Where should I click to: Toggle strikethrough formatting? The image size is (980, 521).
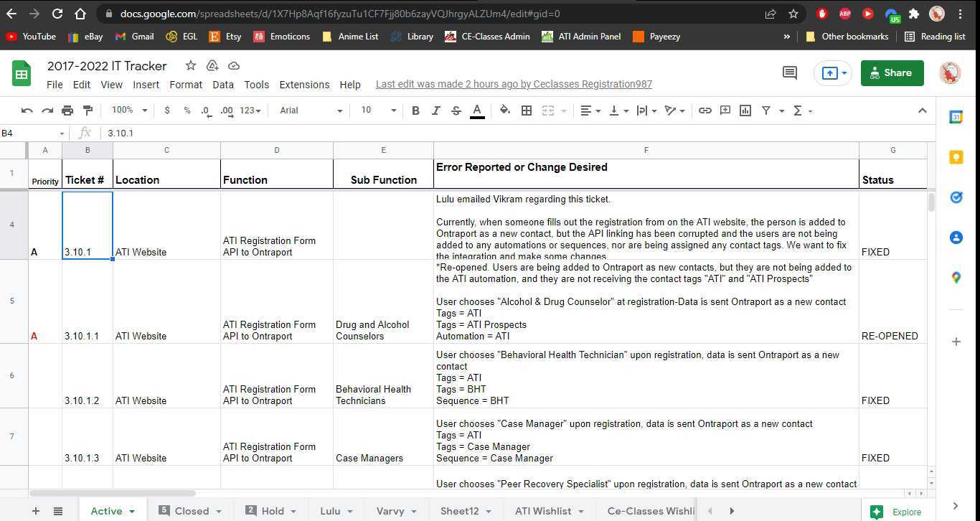(x=456, y=111)
